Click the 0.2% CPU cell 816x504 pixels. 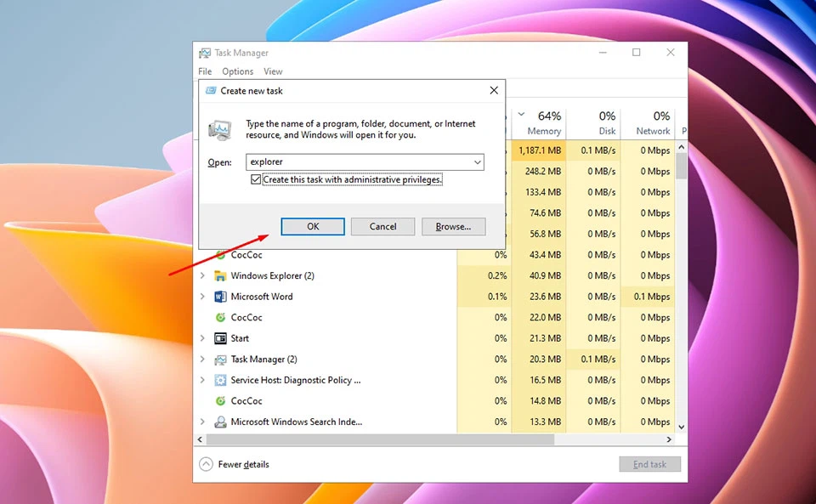click(484, 275)
